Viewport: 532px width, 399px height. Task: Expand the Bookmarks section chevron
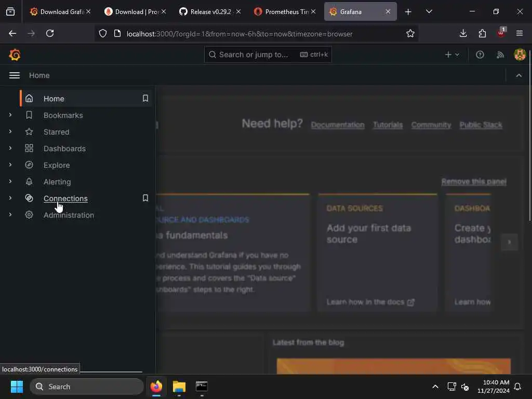click(10, 115)
